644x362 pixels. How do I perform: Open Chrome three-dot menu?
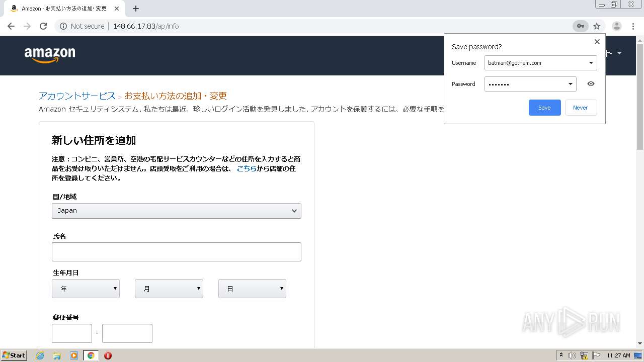[x=633, y=26]
